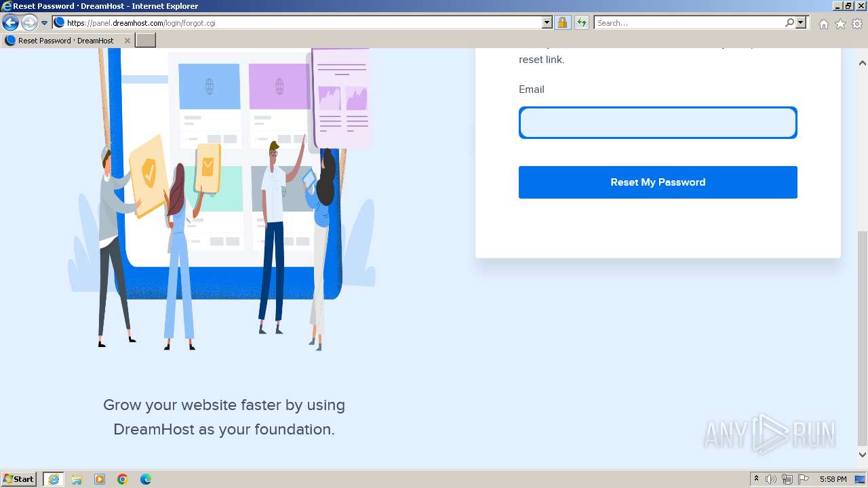Screen dimensions: 868x488
Task: Click the team illustration image
Action: (222, 200)
